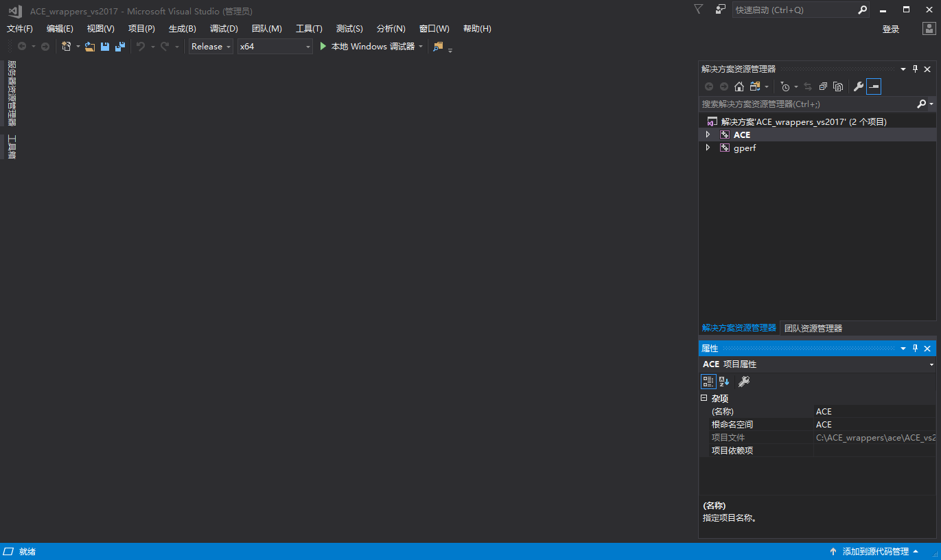Click Home icon in Solution Explorer toolbar

(x=739, y=86)
